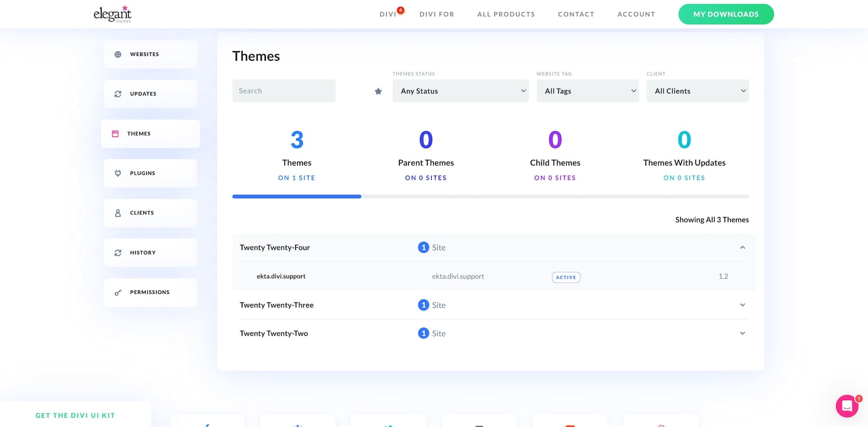Toggle the favorites star filter
Image resolution: width=868 pixels, height=427 pixels.
(x=378, y=91)
